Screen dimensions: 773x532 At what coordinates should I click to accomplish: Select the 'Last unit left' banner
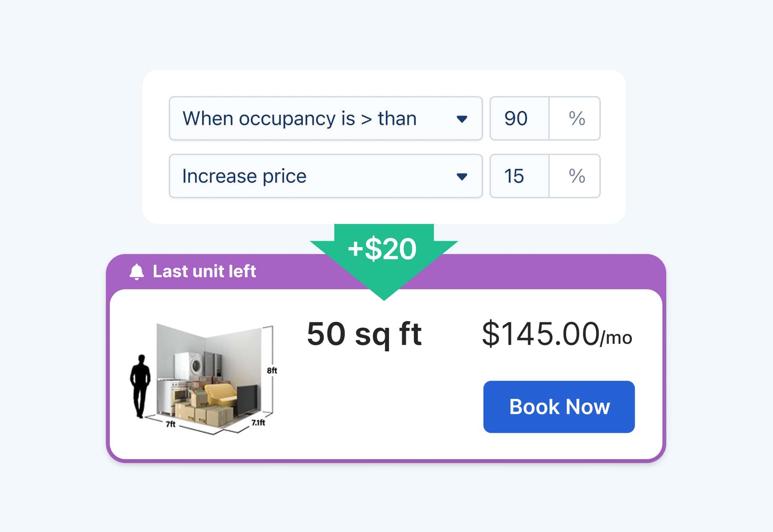[204, 271]
